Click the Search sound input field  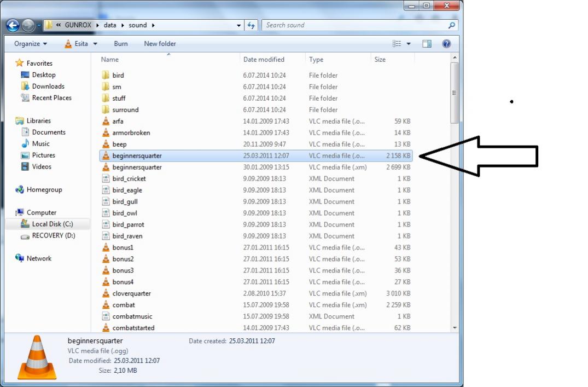(x=353, y=25)
